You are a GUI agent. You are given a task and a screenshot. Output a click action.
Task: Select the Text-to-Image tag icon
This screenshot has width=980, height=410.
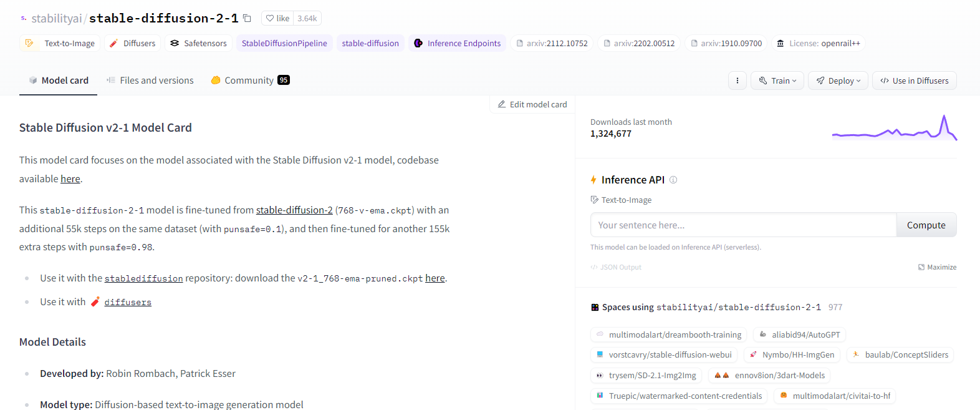pos(29,43)
